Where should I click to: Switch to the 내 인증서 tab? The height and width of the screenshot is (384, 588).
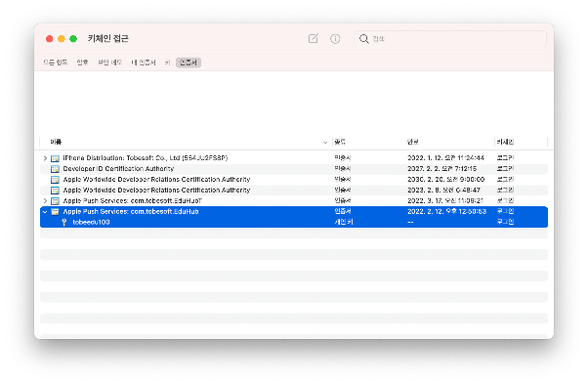click(x=144, y=63)
